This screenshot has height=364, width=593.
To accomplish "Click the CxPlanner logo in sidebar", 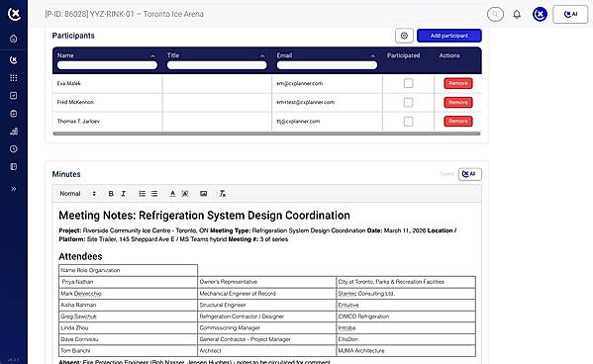I will click(x=14, y=14).
